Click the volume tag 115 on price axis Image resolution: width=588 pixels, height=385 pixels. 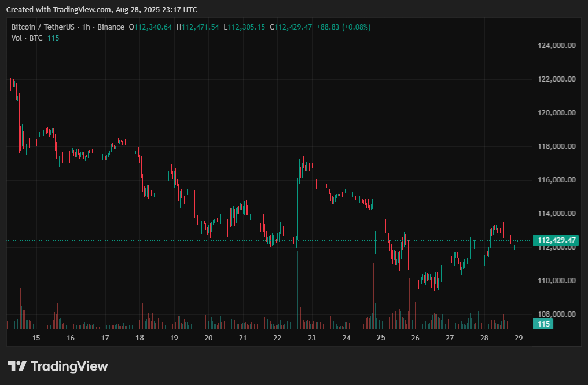pos(543,324)
